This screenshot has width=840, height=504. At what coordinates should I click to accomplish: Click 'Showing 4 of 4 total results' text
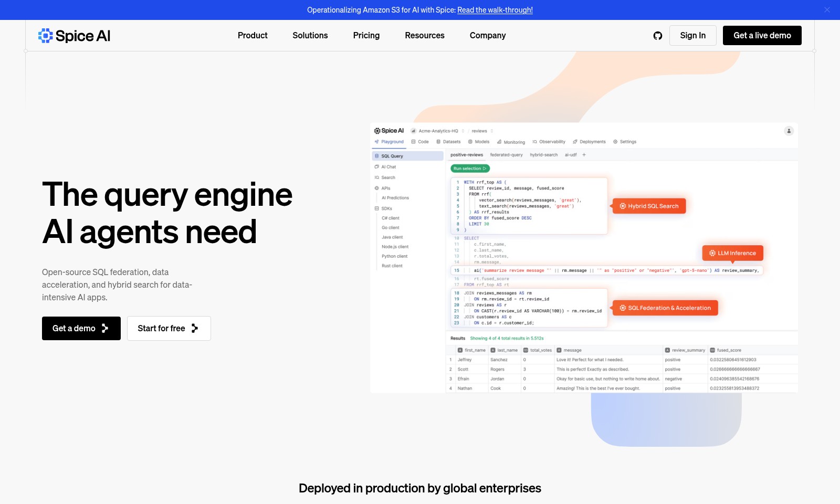point(507,339)
